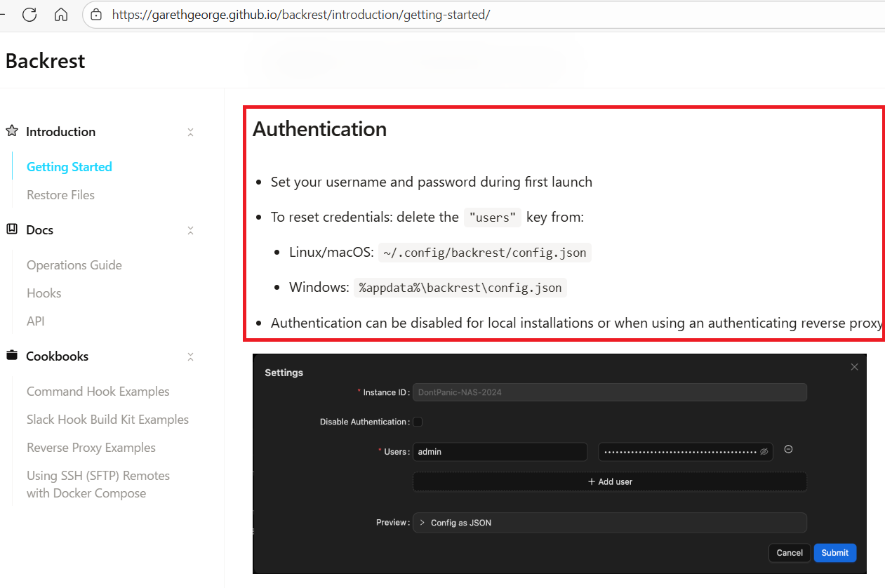Screen dimensions: 885x588
Task: Open the Restore Files page
Action: pyautogui.click(x=60, y=195)
